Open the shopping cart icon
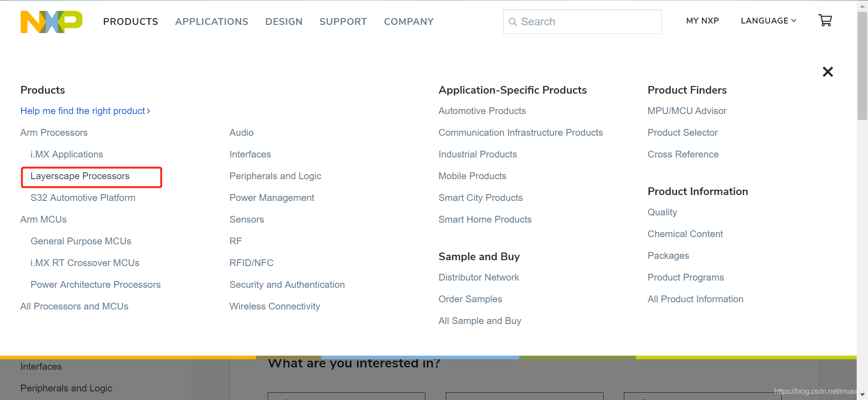 pyautogui.click(x=825, y=20)
